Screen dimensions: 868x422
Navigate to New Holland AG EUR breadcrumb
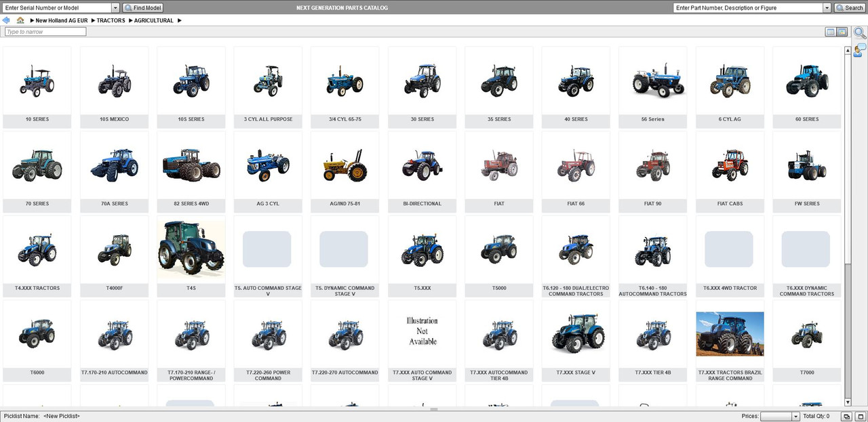[x=62, y=21]
